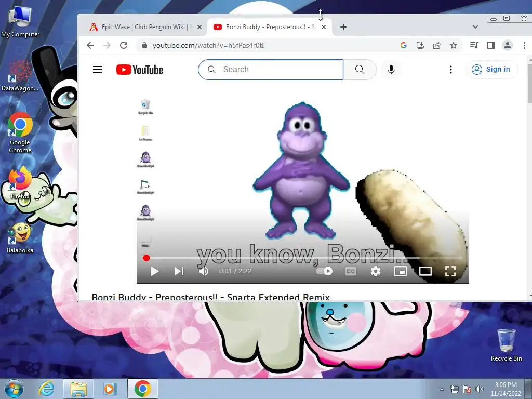Open the Chrome profile avatar

[508, 45]
